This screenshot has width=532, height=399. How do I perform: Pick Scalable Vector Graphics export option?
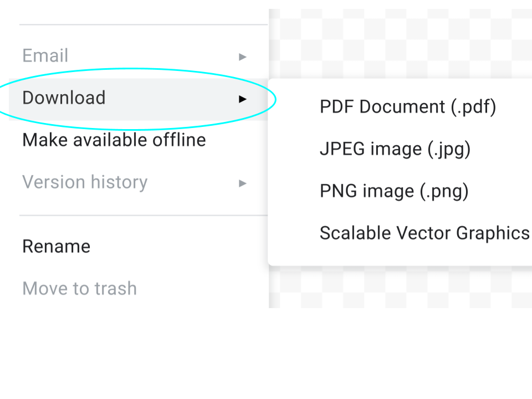424,233
